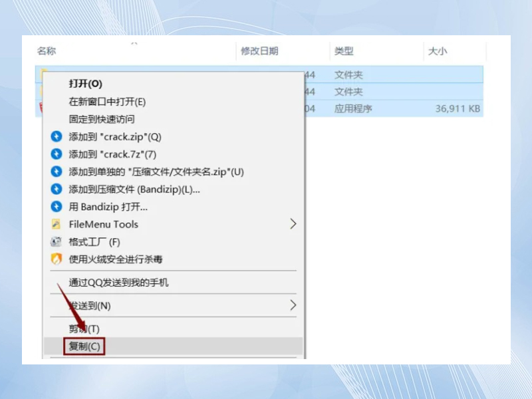The width and height of the screenshot is (532, 399).
Task: Expand the FileMenu Tools submenu arrow
Action: [293, 225]
